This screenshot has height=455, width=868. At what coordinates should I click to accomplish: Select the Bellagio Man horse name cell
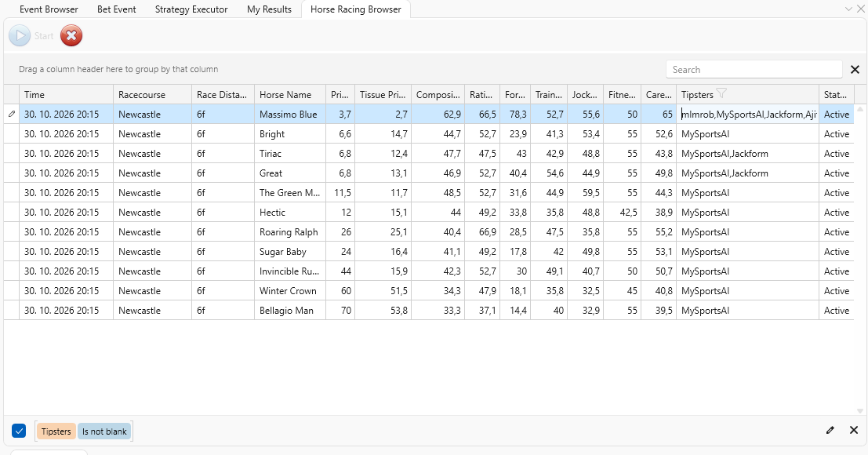tap(290, 311)
